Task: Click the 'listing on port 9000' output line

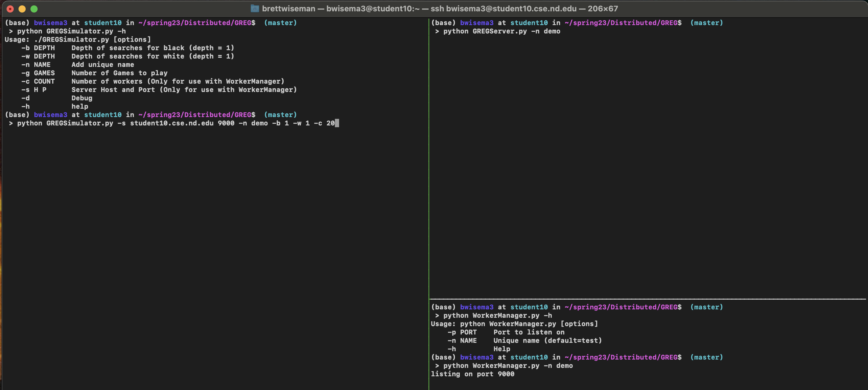Action: [473, 374]
